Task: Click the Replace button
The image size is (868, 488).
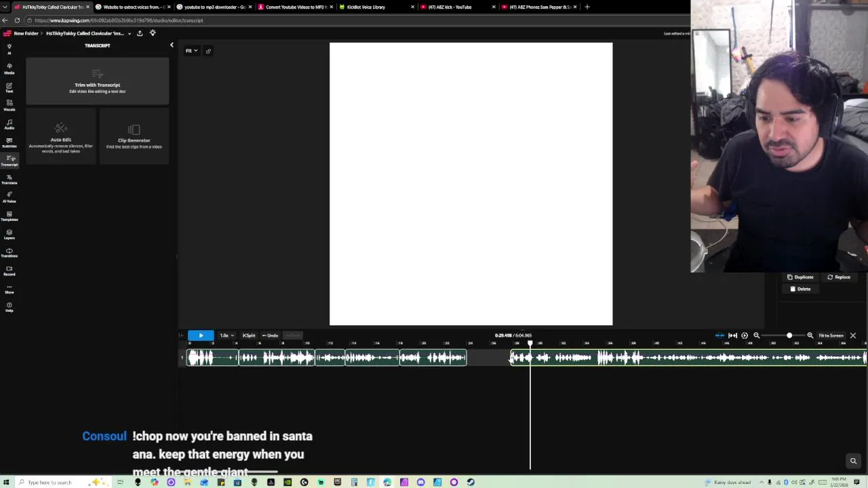Action: coord(839,277)
